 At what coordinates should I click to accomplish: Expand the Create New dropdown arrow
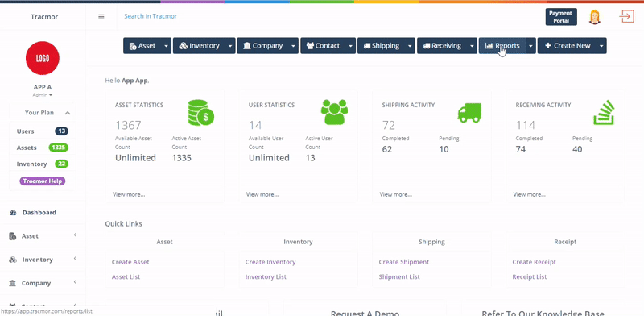pyautogui.click(x=601, y=46)
